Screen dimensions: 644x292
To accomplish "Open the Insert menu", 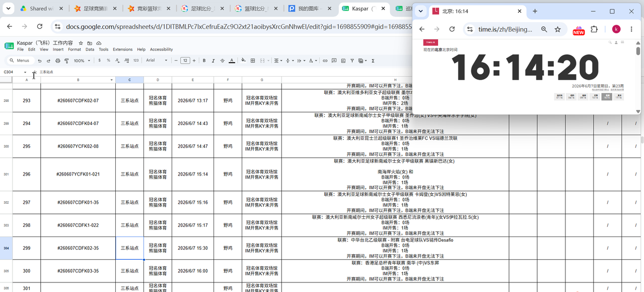I will 58,49.
